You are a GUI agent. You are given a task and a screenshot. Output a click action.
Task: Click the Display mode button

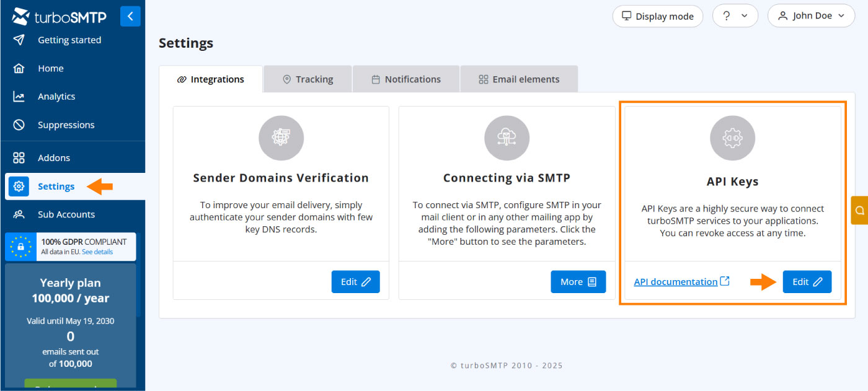(x=658, y=16)
